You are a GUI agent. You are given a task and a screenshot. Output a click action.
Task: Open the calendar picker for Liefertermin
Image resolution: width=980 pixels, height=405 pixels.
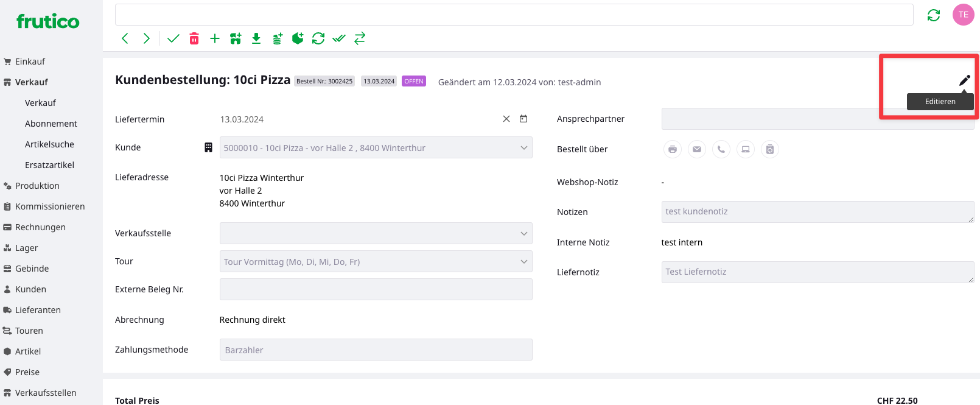(x=523, y=119)
